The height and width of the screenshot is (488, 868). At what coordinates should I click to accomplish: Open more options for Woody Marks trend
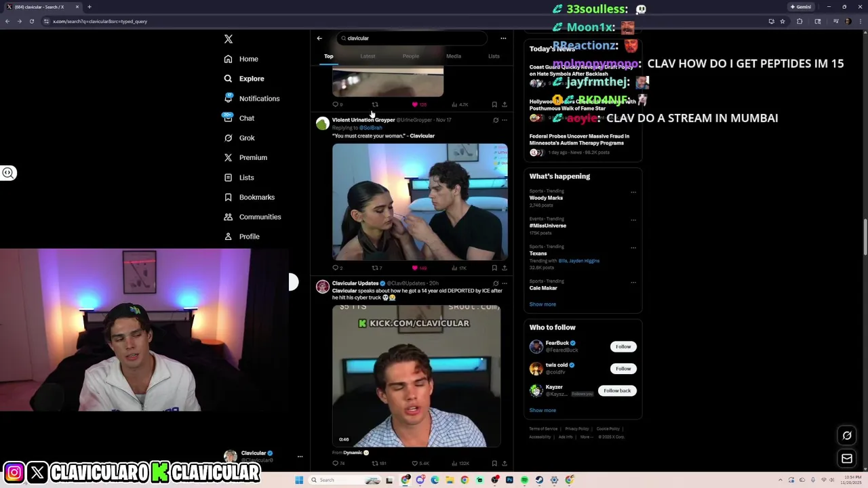point(633,192)
